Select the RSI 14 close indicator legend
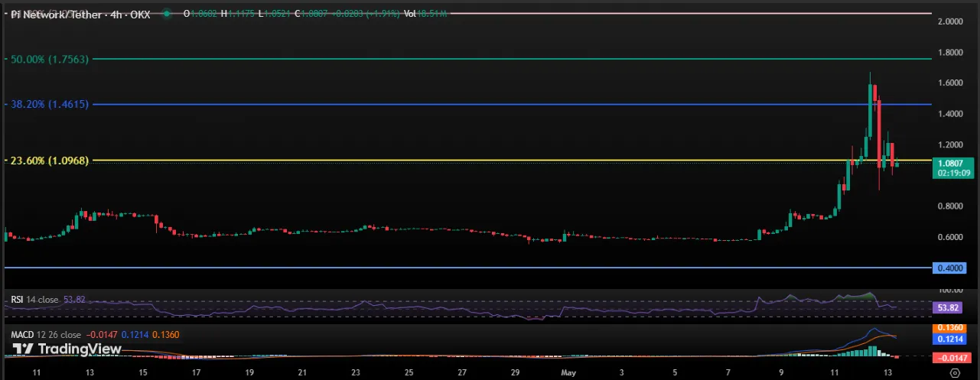The width and height of the screenshot is (980, 380). 34,300
